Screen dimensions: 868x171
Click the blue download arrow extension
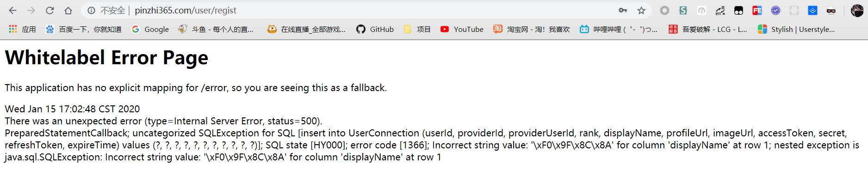pos(812,10)
